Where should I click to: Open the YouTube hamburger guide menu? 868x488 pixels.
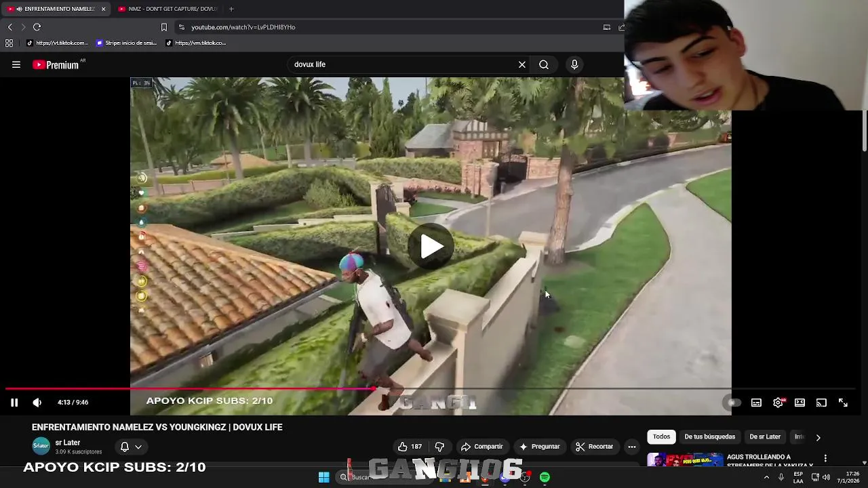pyautogui.click(x=16, y=64)
